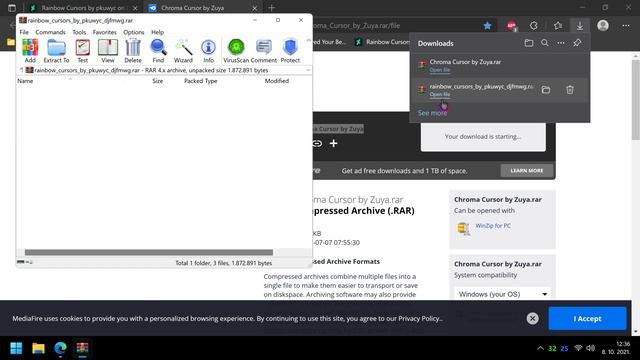Delete rainbow_cursors download entry
The image size is (640, 360).
click(570, 90)
